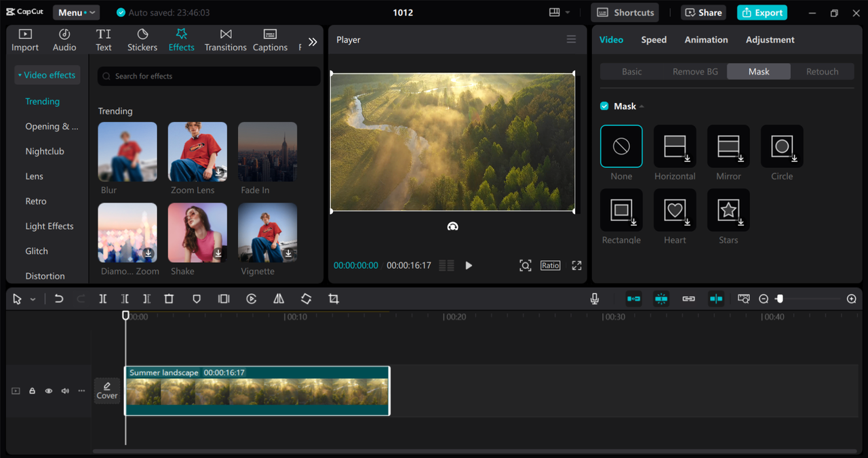Mute the main track audio
The image size is (868, 458).
[x=65, y=391]
